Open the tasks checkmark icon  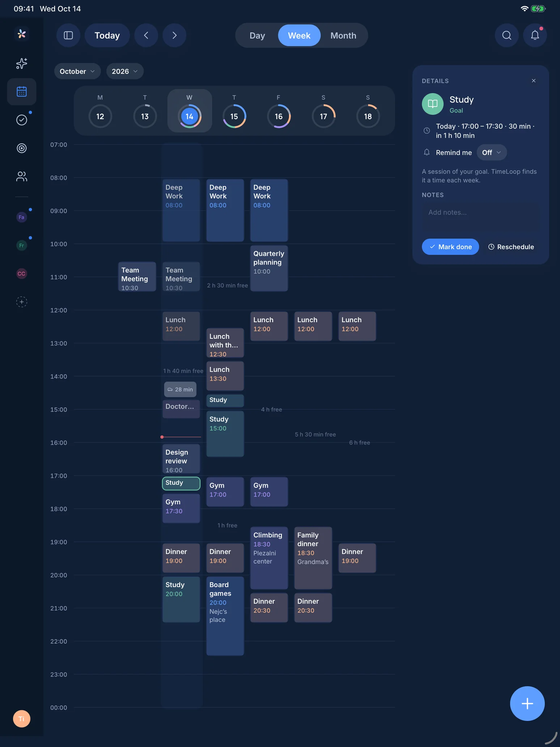[22, 120]
